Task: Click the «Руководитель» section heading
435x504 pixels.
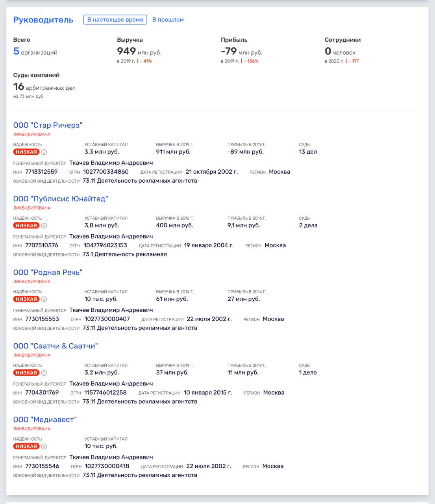Action: click(x=43, y=20)
